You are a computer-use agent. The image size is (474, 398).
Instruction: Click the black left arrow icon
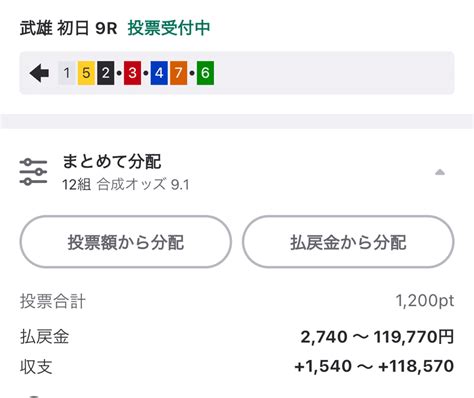(39, 73)
